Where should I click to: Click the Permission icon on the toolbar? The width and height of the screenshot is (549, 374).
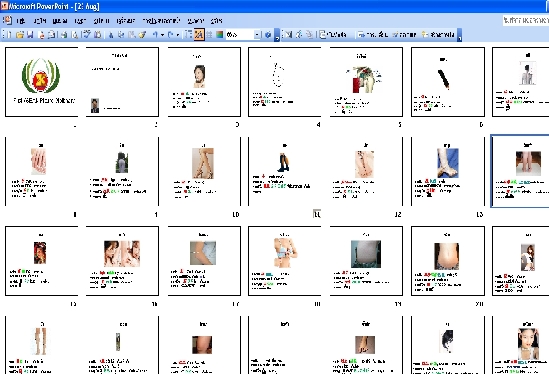[x=42, y=34]
